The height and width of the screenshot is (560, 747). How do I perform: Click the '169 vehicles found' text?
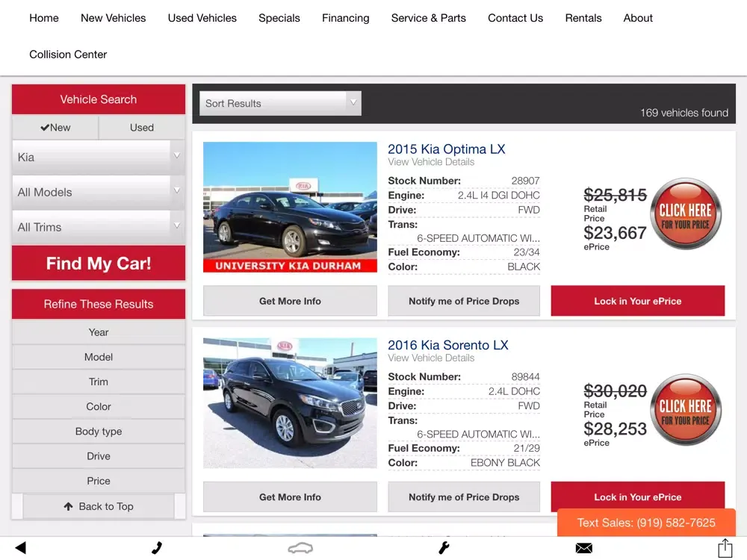[x=684, y=113]
